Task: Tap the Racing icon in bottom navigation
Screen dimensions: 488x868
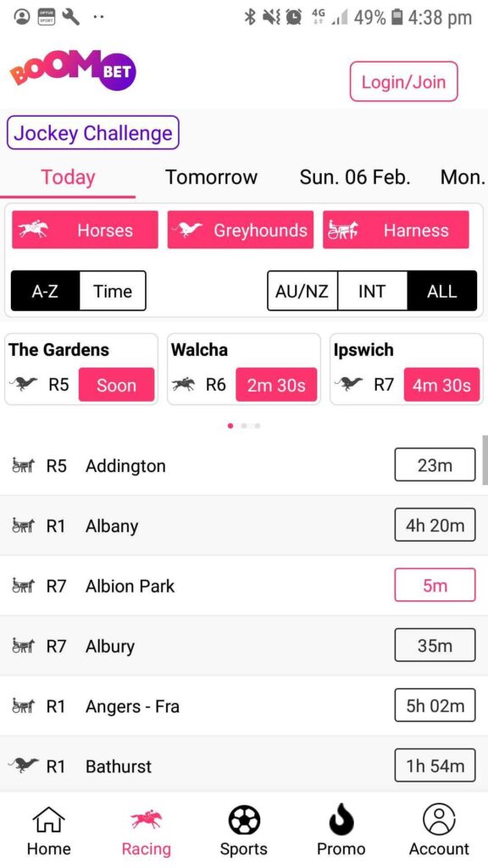Action: (x=146, y=820)
